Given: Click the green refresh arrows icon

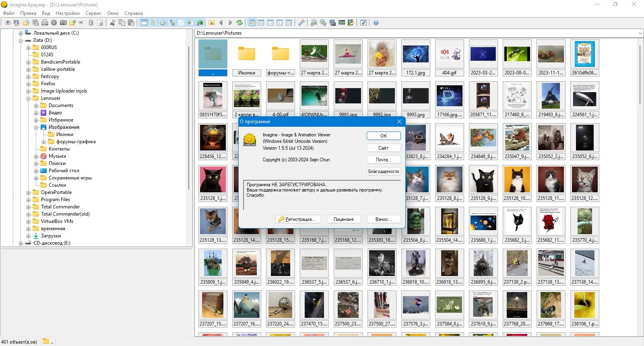Looking at the screenshot, I should 239,23.
